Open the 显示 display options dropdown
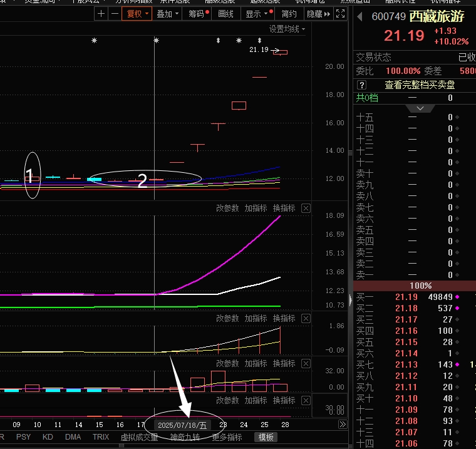This screenshot has width=476, height=449. pos(258,14)
